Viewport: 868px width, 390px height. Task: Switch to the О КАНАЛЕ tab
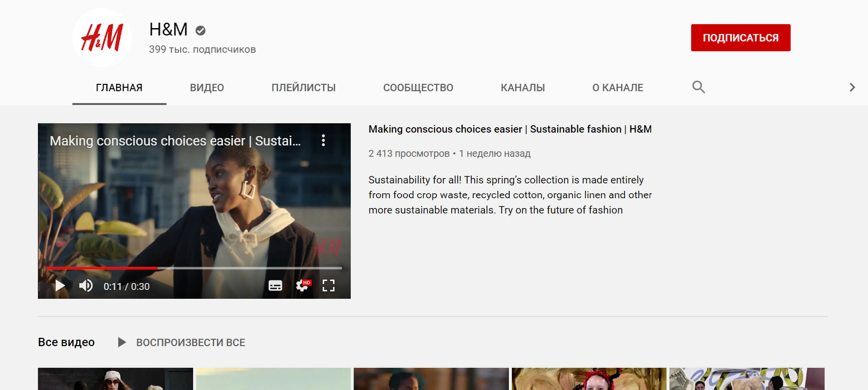[618, 88]
